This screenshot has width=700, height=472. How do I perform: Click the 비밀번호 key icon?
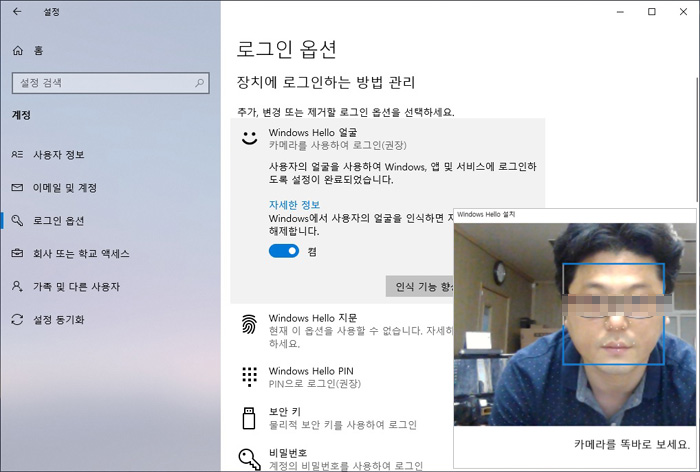[x=250, y=459]
